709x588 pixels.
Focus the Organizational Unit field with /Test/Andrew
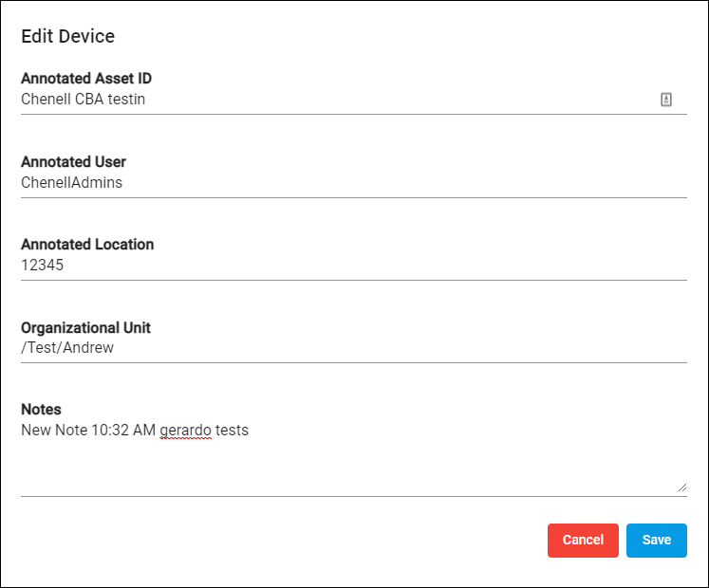pos(354,348)
